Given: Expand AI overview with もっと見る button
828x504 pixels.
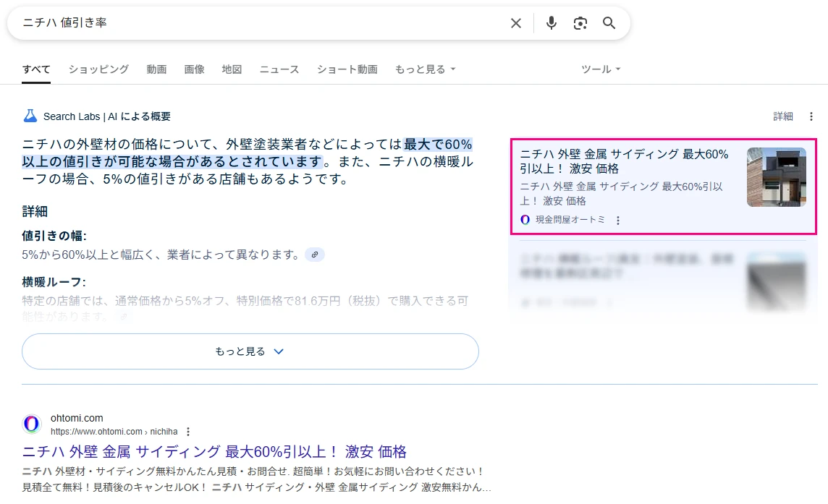Looking at the screenshot, I should point(250,351).
